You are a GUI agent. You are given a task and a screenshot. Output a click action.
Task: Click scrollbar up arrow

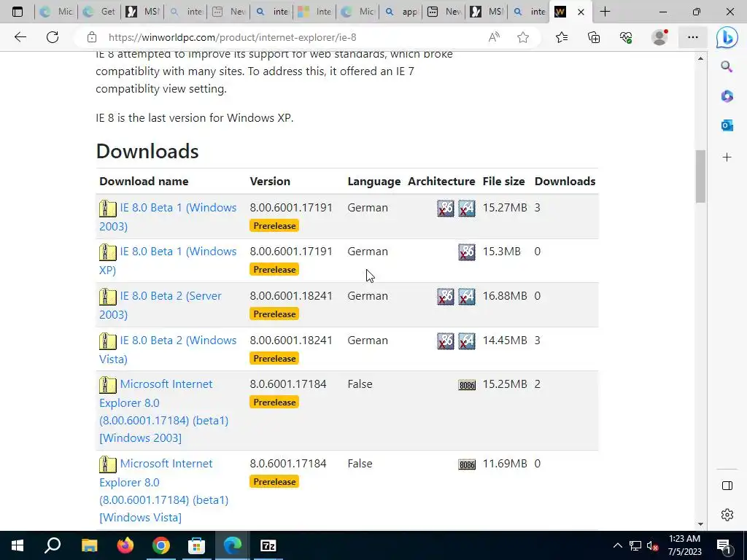point(700,58)
